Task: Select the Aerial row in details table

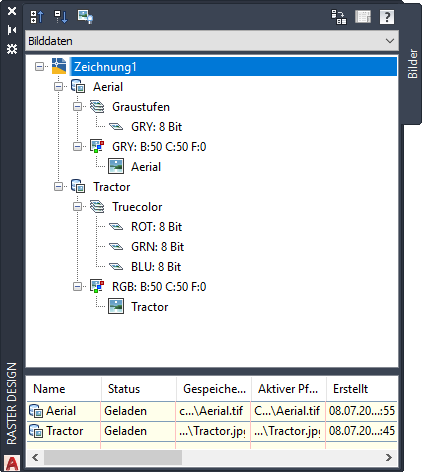Action: (212, 411)
